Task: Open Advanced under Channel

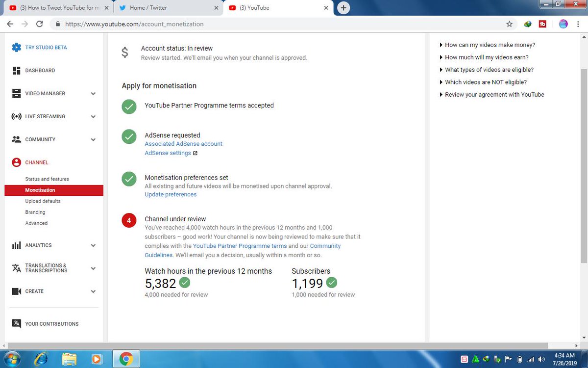Action: [36, 223]
